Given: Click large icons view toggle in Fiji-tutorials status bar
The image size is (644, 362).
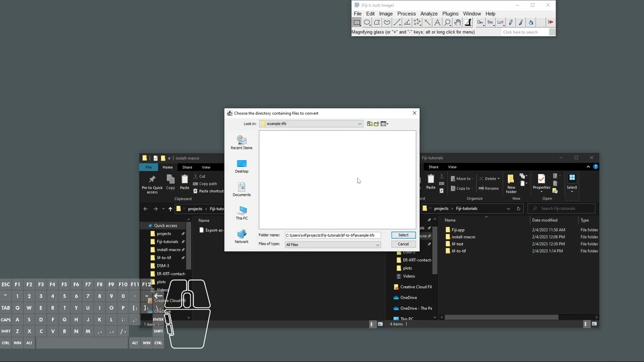Looking at the screenshot, I should click(594, 324).
